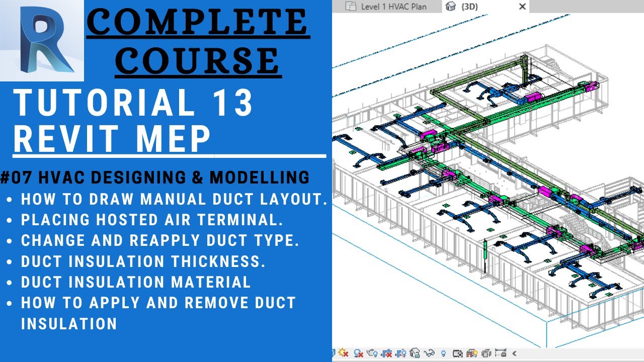Screen dimensions: 644x362
Task: Toggle Reveal Hidden Elements light bulb
Action: (x=444, y=353)
